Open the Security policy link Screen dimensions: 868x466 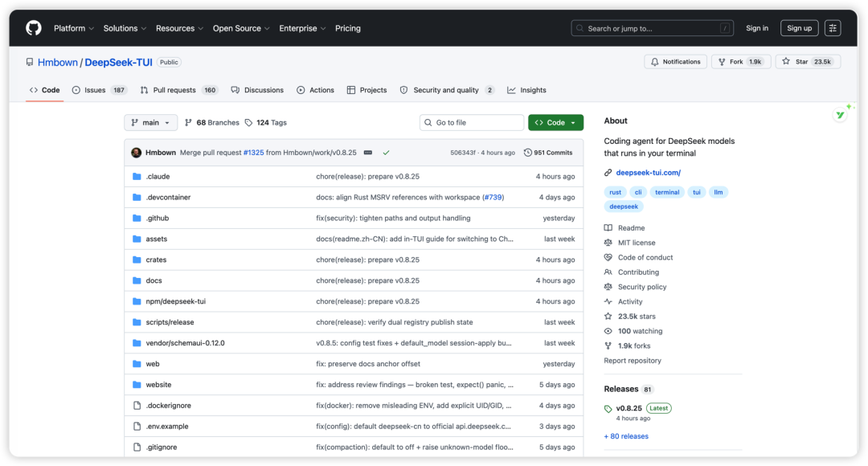(x=642, y=288)
